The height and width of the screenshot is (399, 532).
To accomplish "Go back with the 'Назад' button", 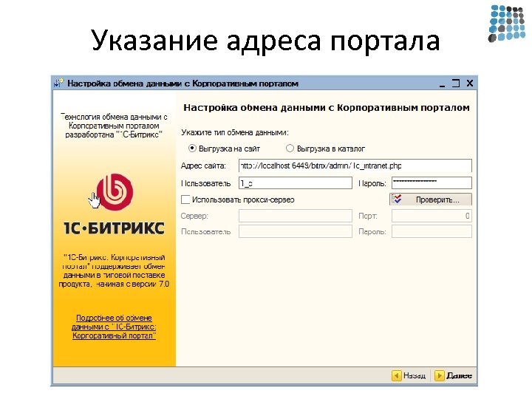I will click(x=409, y=375).
